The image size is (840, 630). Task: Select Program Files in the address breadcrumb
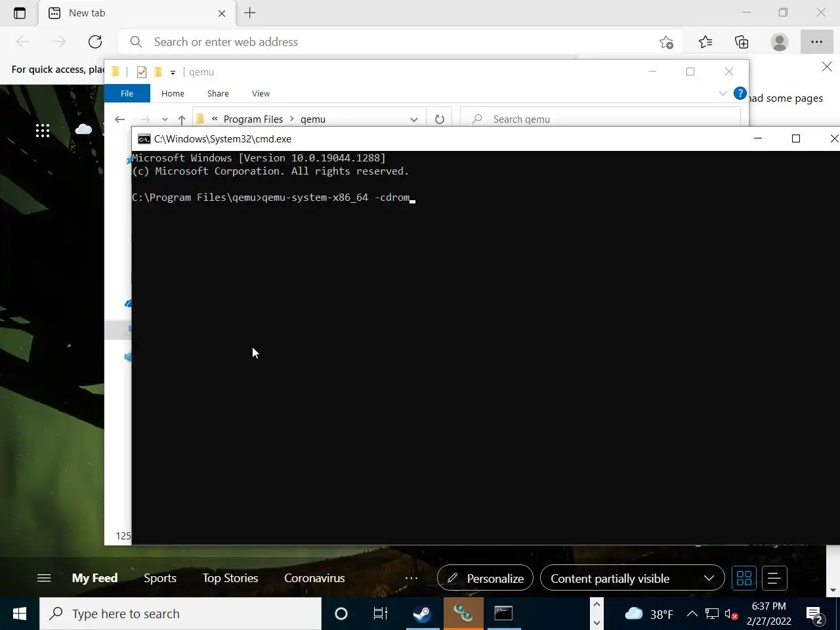coord(253,119)
